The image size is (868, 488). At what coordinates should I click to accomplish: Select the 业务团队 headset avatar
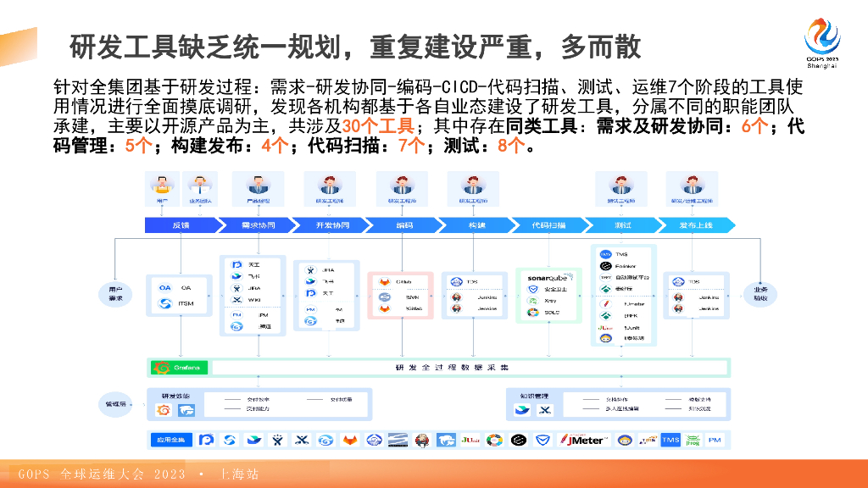[x=200, y=186]
